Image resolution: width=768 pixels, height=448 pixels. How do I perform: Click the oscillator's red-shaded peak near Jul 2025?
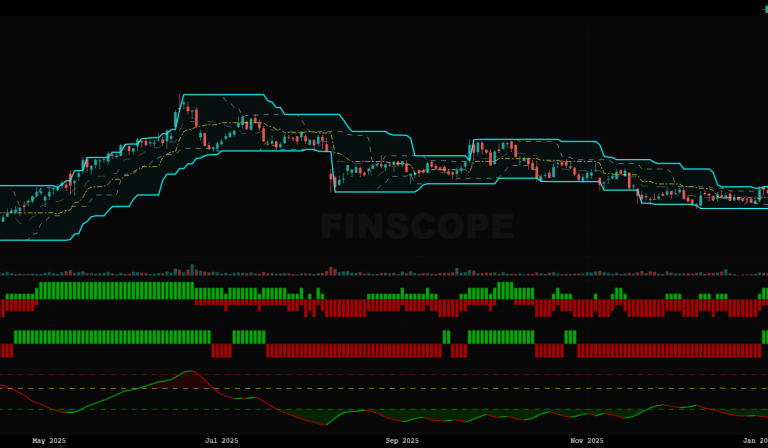point(189,377)
